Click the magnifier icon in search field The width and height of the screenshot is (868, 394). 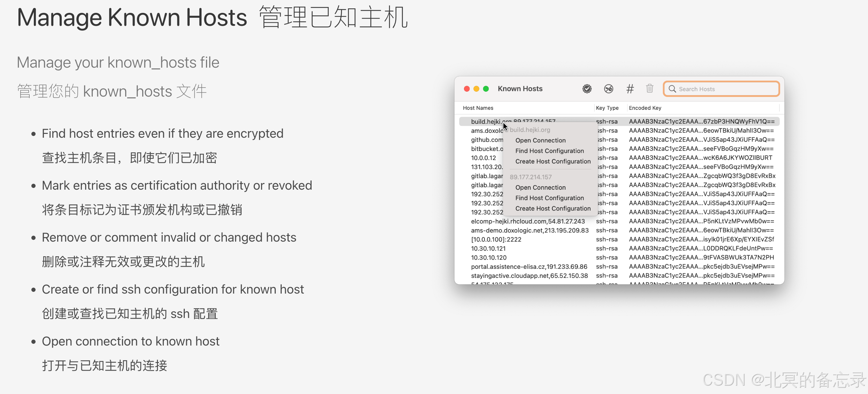point(672,89)
